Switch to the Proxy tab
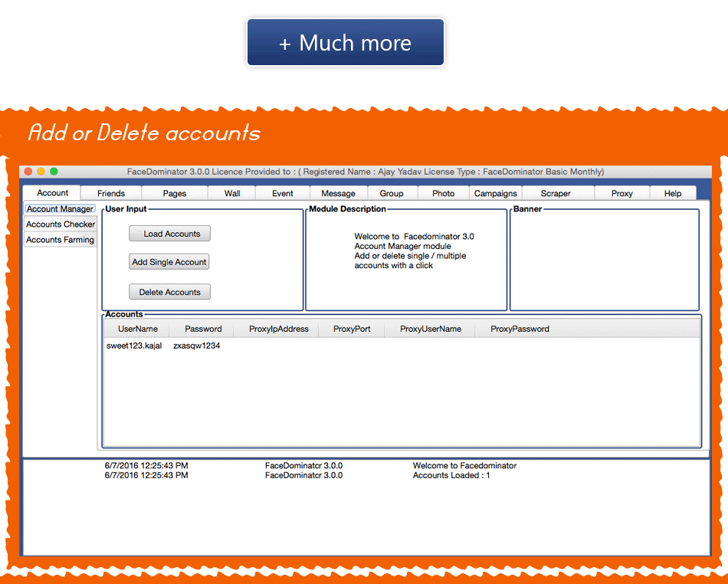Viewport: 728px width, 584px height. pos(621,193)
